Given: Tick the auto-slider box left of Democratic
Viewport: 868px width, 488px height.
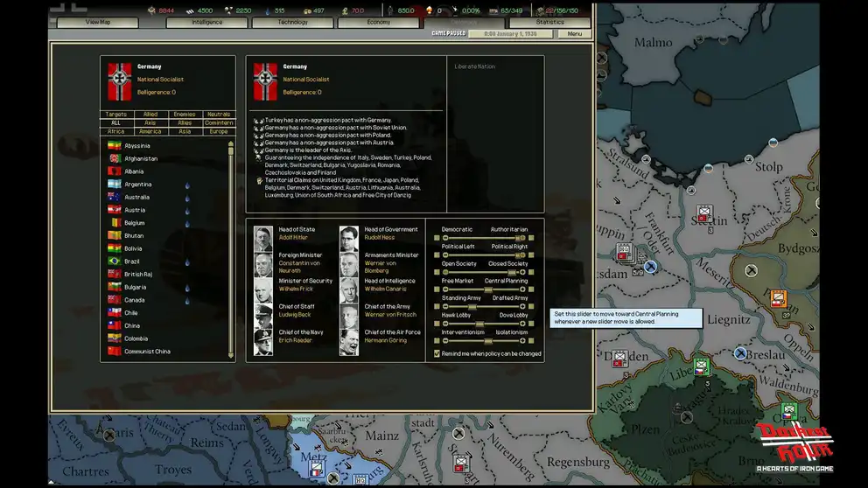Looking at the screenshot, I should click(x=436, y=238).
